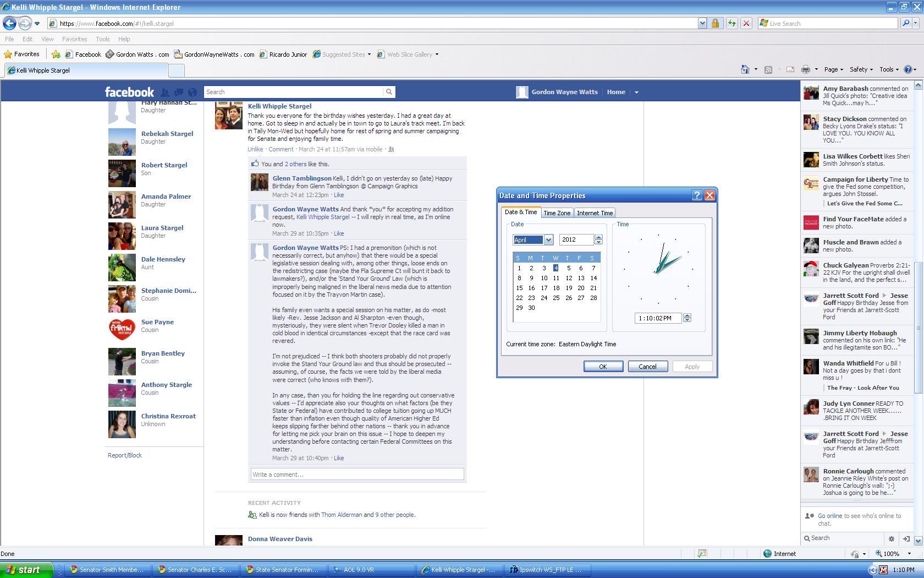Click the Facebook search magnifier button

pos(389,92)
